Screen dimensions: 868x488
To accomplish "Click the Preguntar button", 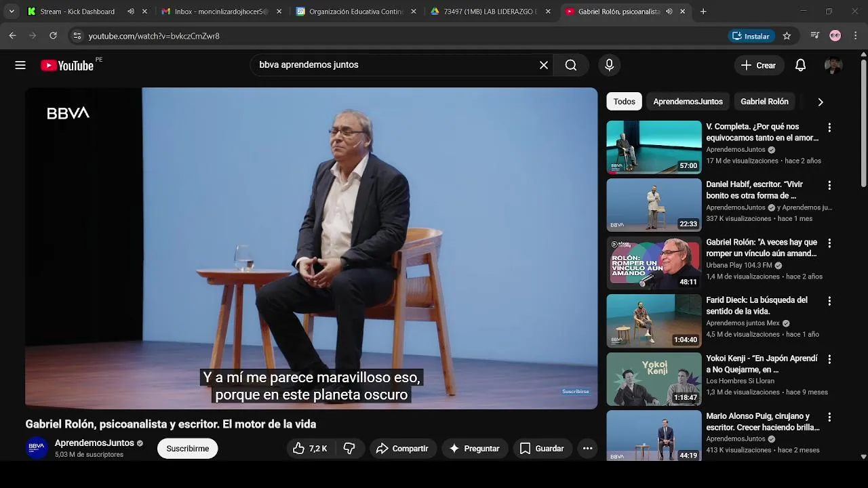I will pos(473,448).
